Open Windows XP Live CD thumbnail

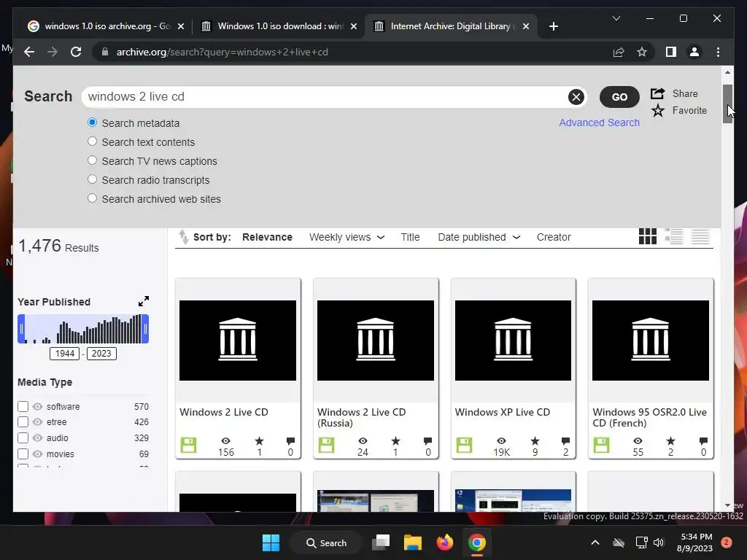[513, 341]
